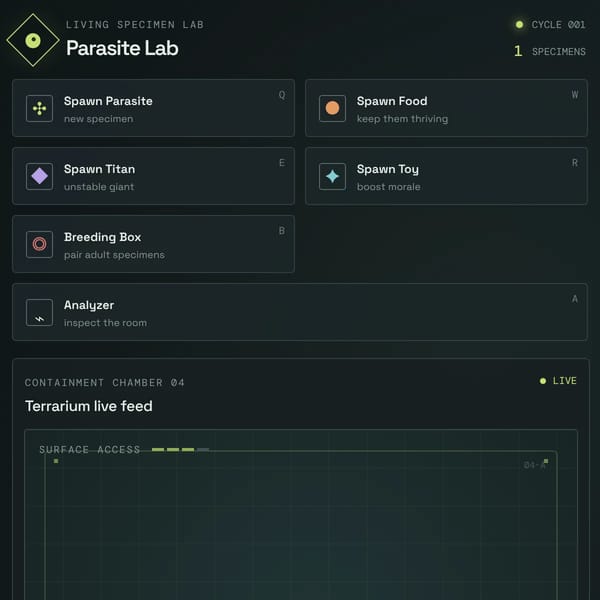600x600 pixels.
Task: Click the Parasite Lab eye logo
Action: [33, 40]
